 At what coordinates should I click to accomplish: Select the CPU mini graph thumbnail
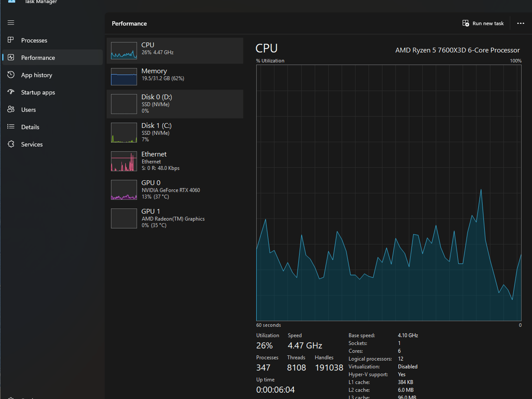tap(124, 51)
